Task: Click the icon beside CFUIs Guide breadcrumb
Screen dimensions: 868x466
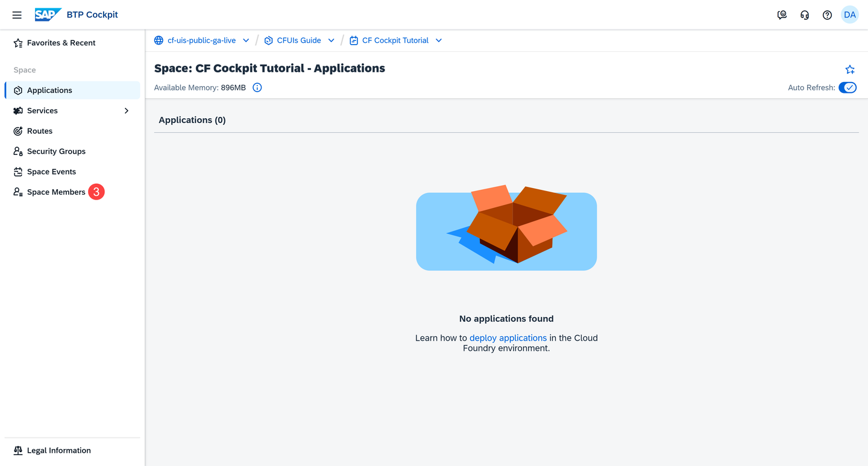Action: point(269,40)
